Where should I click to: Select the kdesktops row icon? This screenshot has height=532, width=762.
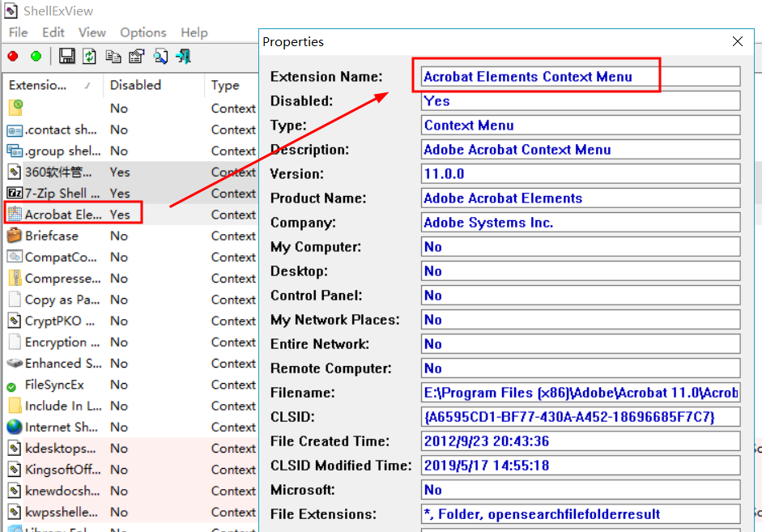coord(15,449)
